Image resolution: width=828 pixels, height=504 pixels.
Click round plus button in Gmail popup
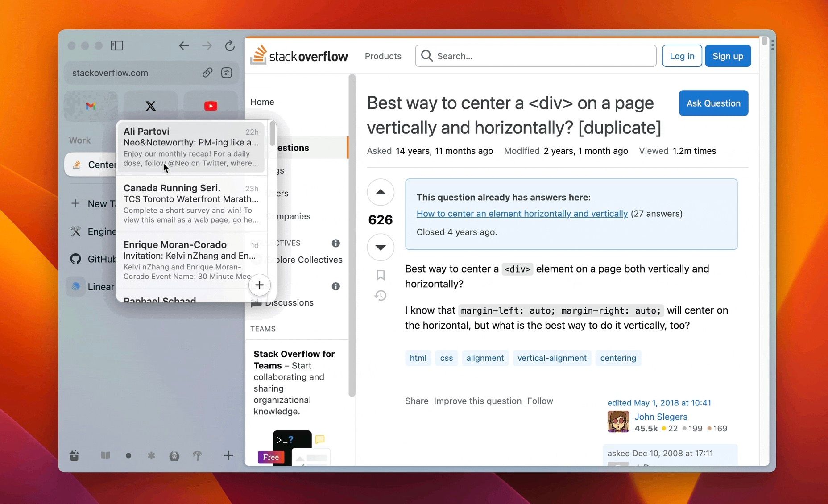pyautogui.click(x=260, y=285)
